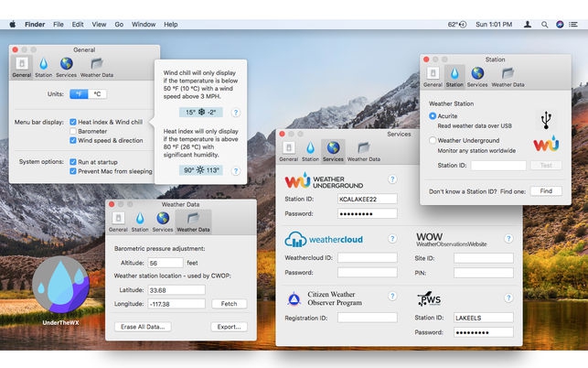This screenshot has width=588, height=368.
Task: Click the WOW PIN field
Action: pyautogui.click(x=484, y=273)
